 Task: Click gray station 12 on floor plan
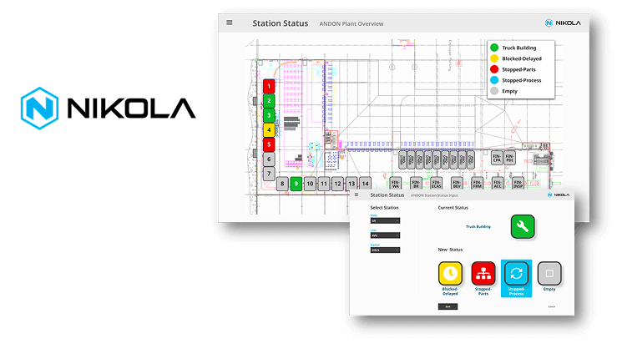337,183
